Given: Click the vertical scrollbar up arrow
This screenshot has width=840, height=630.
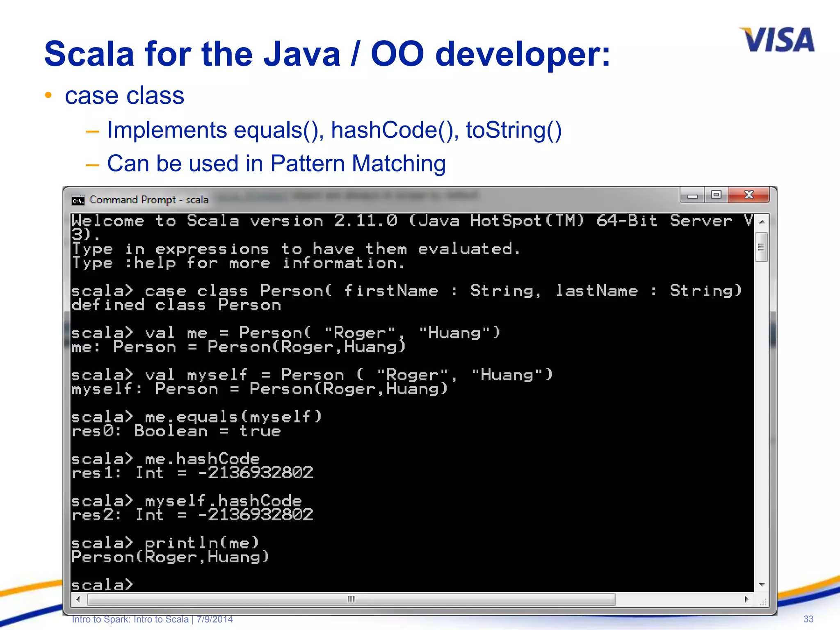Looking at the screenshot, I should click(762, 221).
